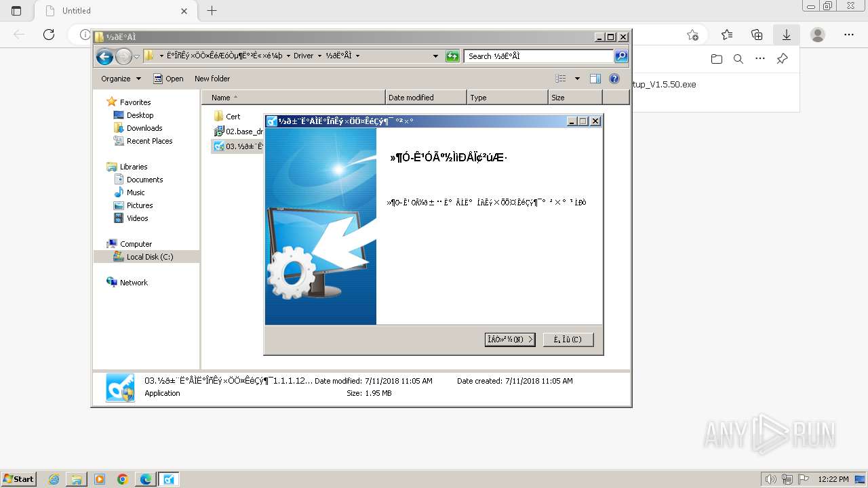Click the Driver breadcrumb in address bar
The image size is (868, 488).
pyautogui.click(x=303, y=56)
